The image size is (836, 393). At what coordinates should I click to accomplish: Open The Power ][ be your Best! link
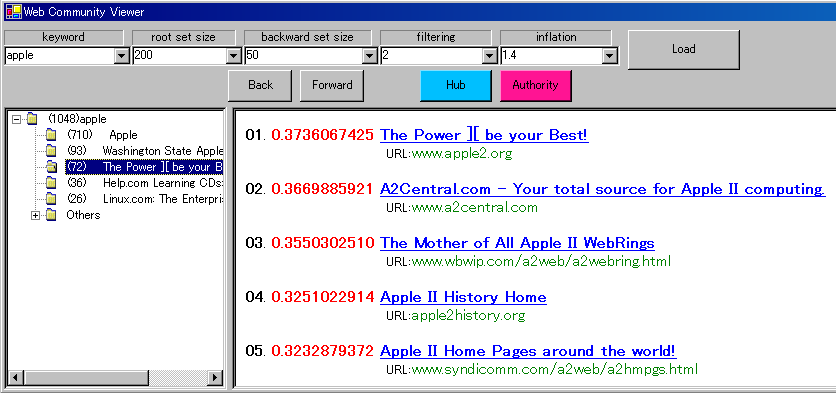click(x=484, y=135)
